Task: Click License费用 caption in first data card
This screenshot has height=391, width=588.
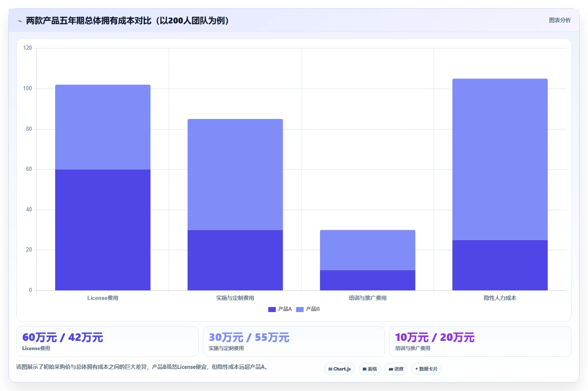Action: tap(36, 348)
